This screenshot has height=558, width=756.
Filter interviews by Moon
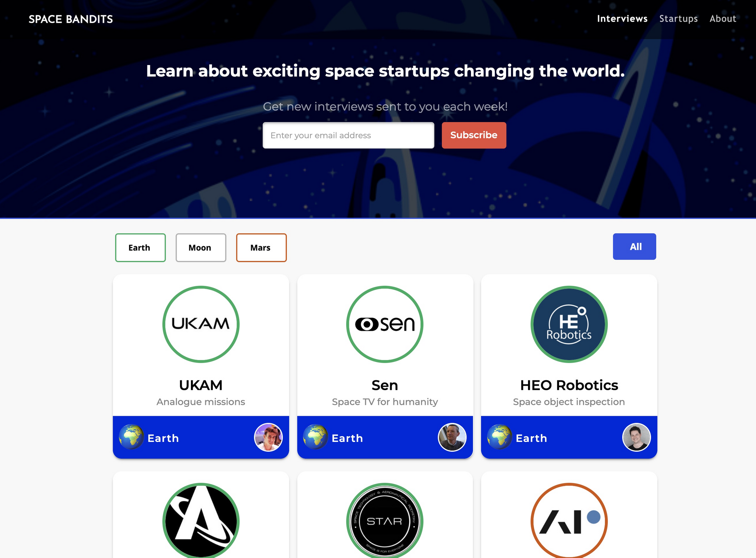pos(201,248)
